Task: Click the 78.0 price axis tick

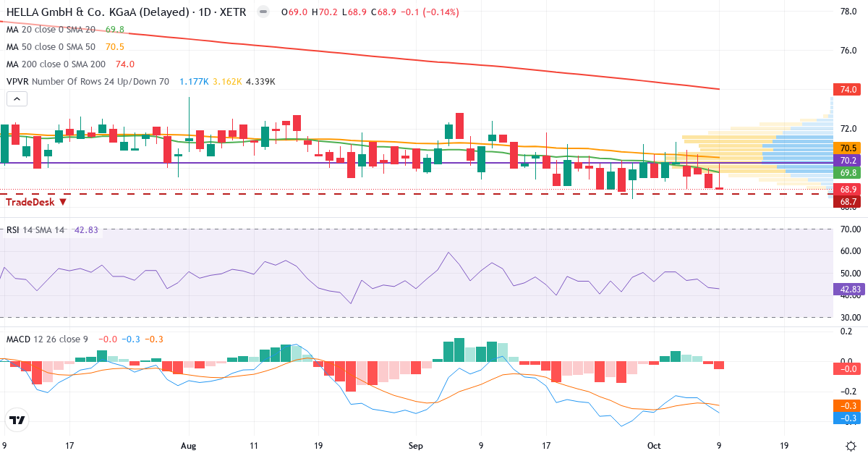Action: [849, 12]
